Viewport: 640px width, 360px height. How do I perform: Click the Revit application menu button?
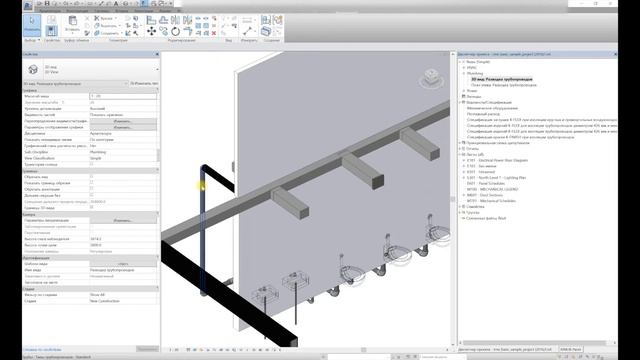point(28,5)
